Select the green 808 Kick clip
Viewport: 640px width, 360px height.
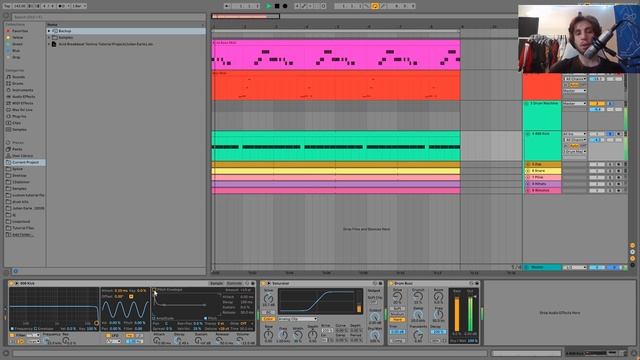point(336,146)
